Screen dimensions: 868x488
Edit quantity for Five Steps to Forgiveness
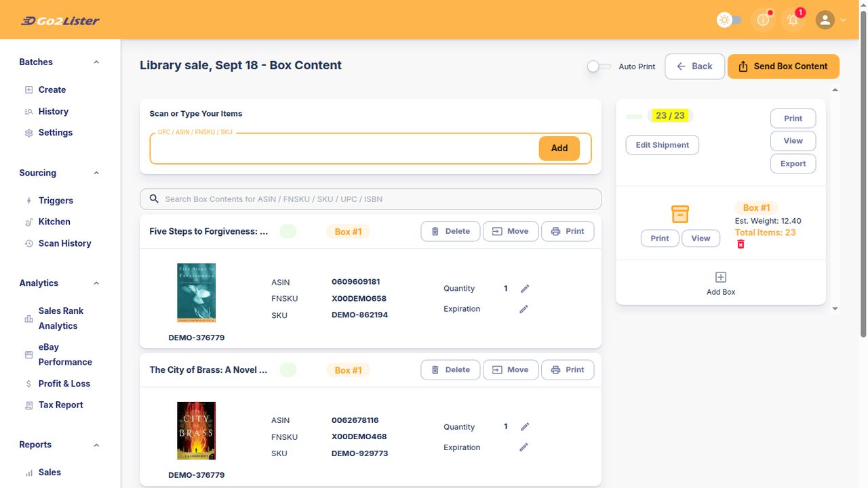[524, 289]
